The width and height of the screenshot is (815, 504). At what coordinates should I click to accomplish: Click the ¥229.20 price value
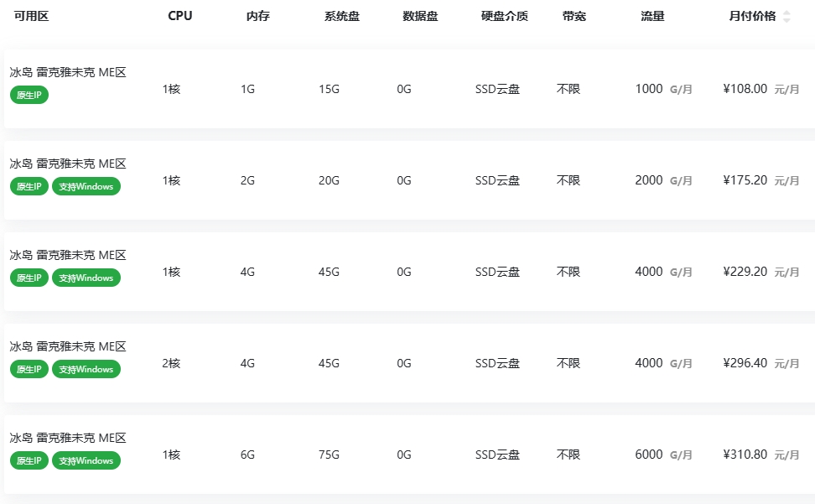[745, 272]
